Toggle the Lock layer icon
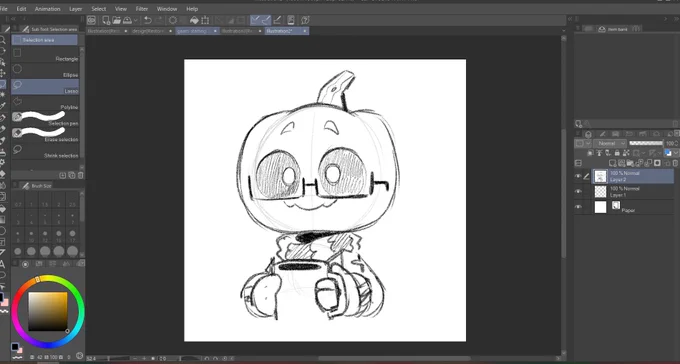680x364 pixels. [617, 153]
